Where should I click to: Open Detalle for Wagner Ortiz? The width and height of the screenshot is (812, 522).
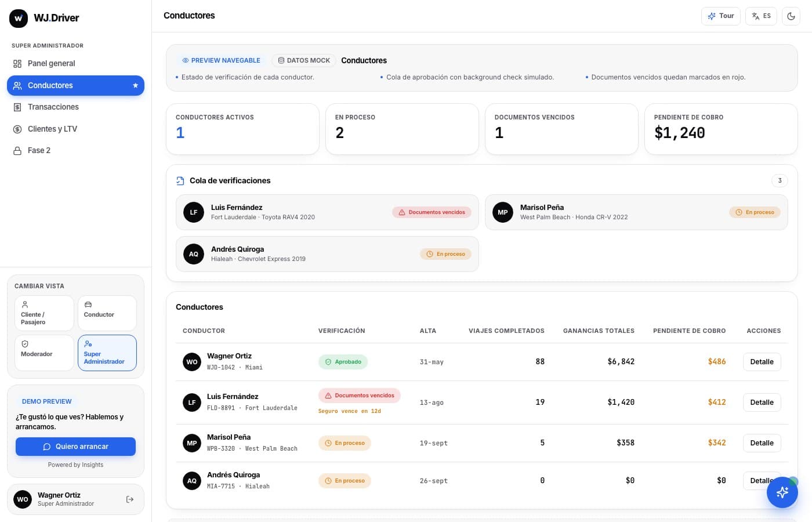[762, 362]
